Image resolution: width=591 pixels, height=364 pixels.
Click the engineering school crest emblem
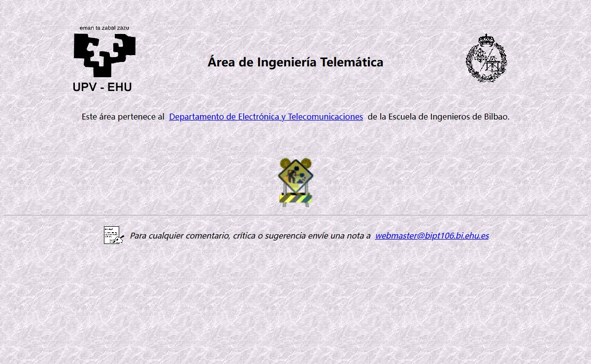point(486,58)
